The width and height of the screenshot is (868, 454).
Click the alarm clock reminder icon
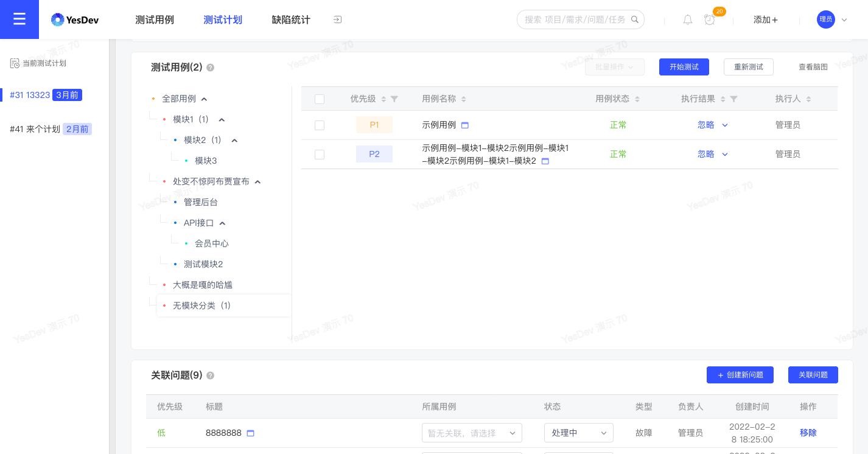[710, 19]
